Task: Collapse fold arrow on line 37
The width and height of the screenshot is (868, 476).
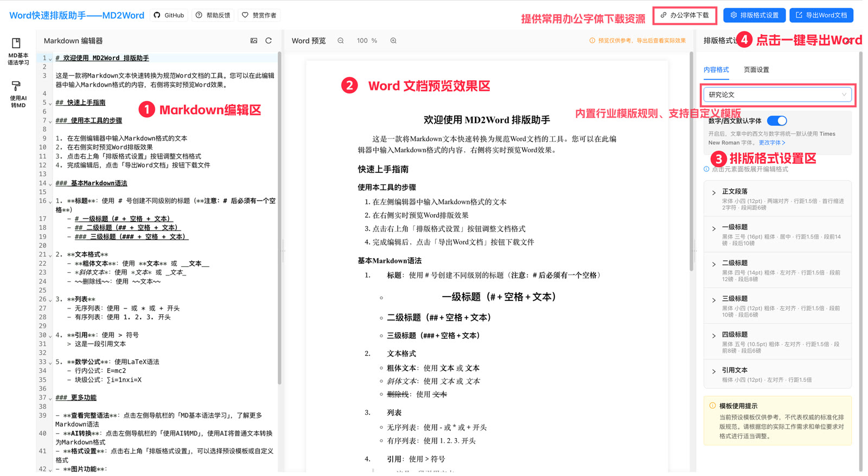Action: [x=50, y=398]
